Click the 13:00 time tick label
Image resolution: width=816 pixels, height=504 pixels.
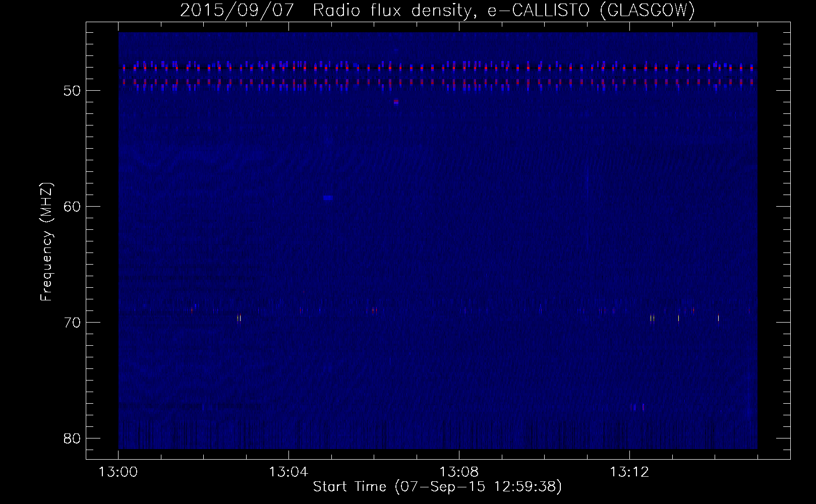click(x=119, y=472)
